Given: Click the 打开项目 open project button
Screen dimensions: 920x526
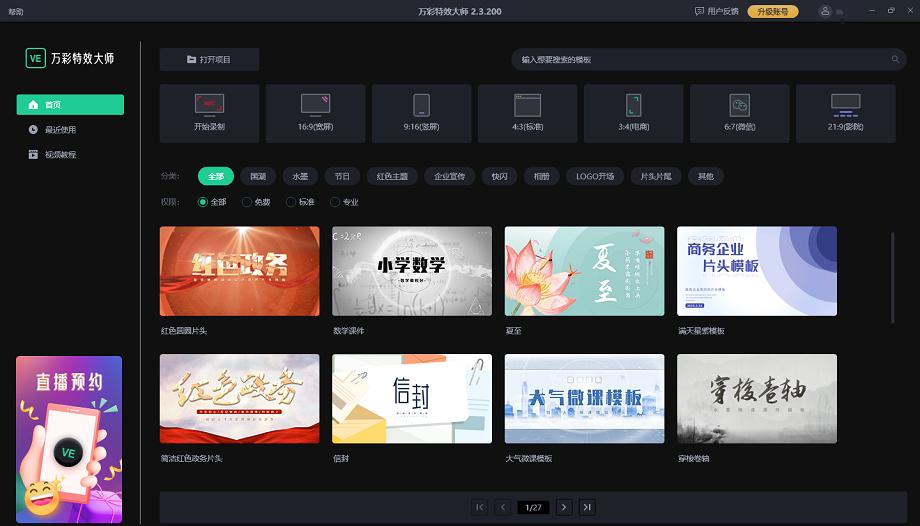Looking at the screenshot, I should pyautogui.click(x=209, y=59).
